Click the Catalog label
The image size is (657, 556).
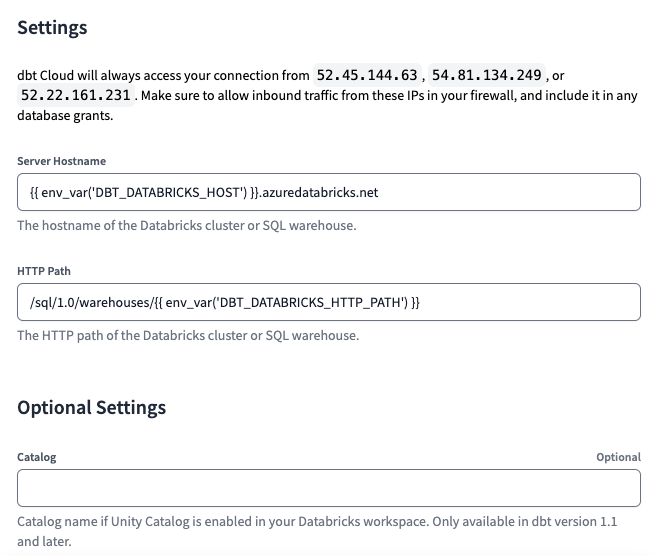pos(37,457)
